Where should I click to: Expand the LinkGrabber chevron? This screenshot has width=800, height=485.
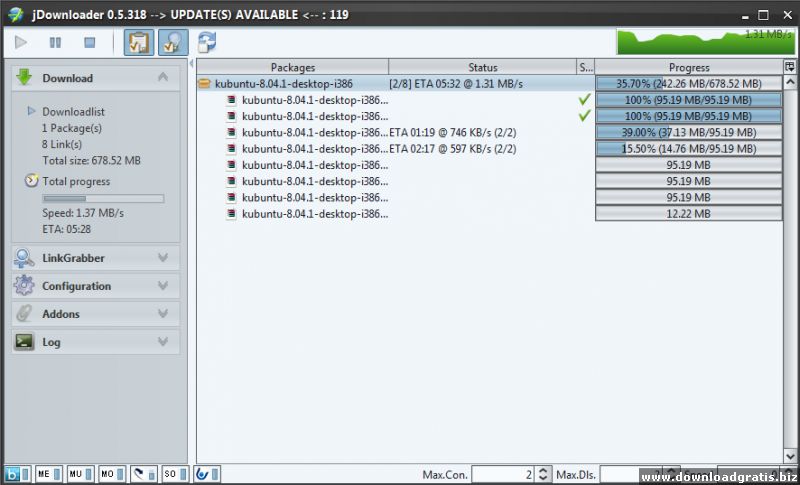(163, 258)
